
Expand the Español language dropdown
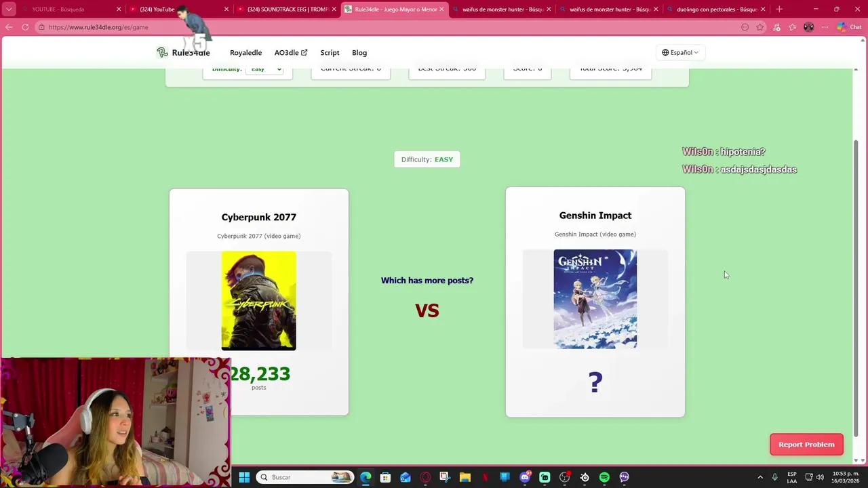coord(680,52)
